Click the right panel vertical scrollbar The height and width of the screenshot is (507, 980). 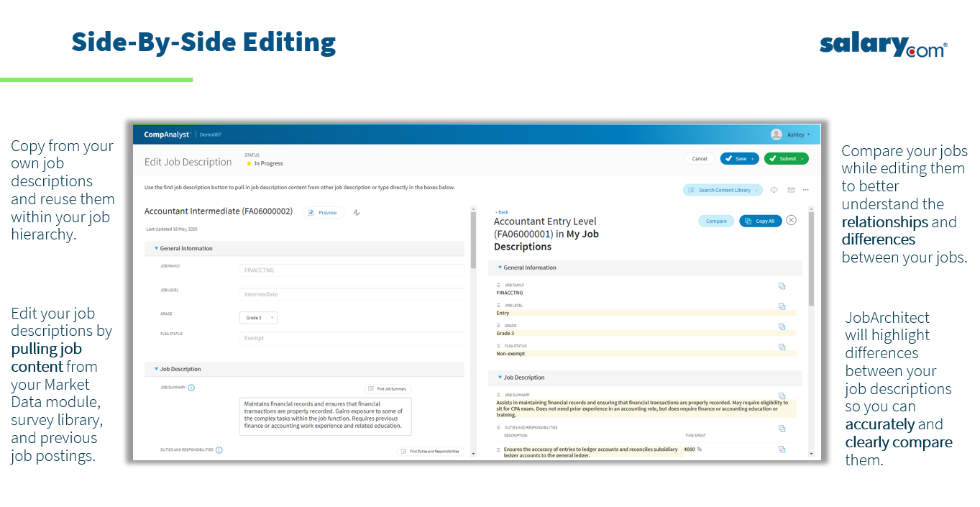812,259
